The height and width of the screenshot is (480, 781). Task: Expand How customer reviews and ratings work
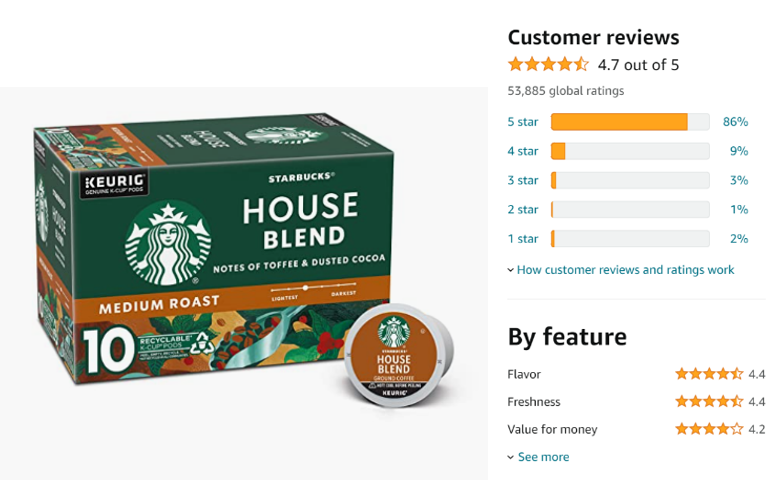pos(625,270)
